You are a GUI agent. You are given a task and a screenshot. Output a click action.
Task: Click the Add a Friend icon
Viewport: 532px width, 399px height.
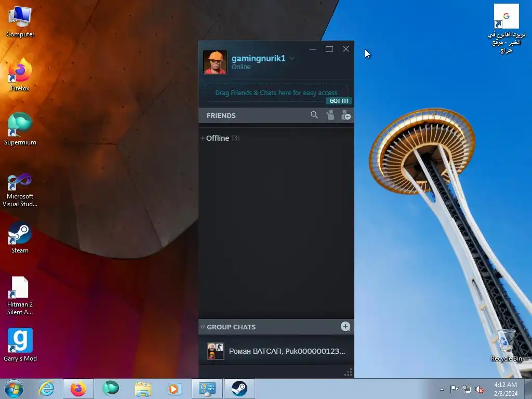point(345,115)
